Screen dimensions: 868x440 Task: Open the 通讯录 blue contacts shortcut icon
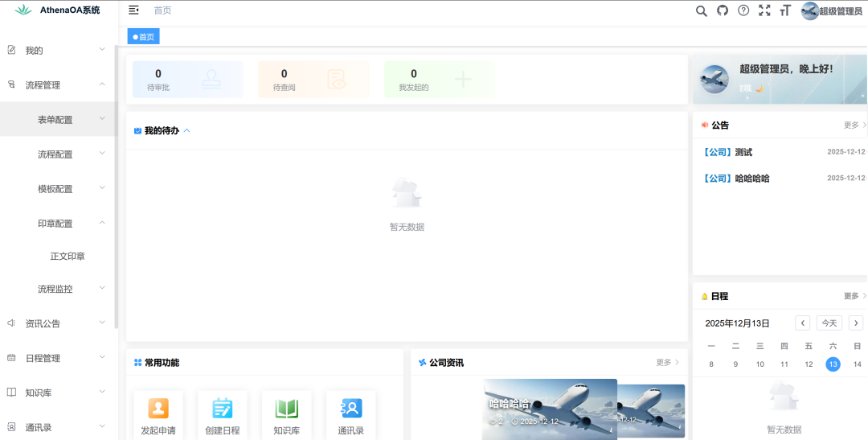point(351,409)
